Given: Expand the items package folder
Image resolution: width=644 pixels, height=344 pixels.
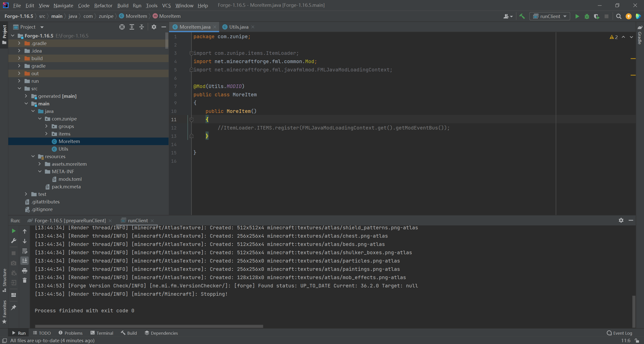Looking at the screenshot, I should [x=47, y=134].
